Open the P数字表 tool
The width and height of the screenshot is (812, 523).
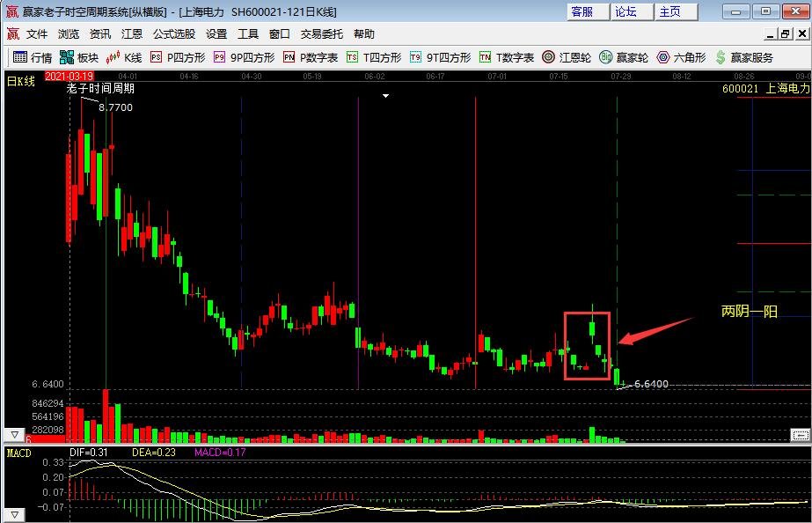[x=311, y=57]
